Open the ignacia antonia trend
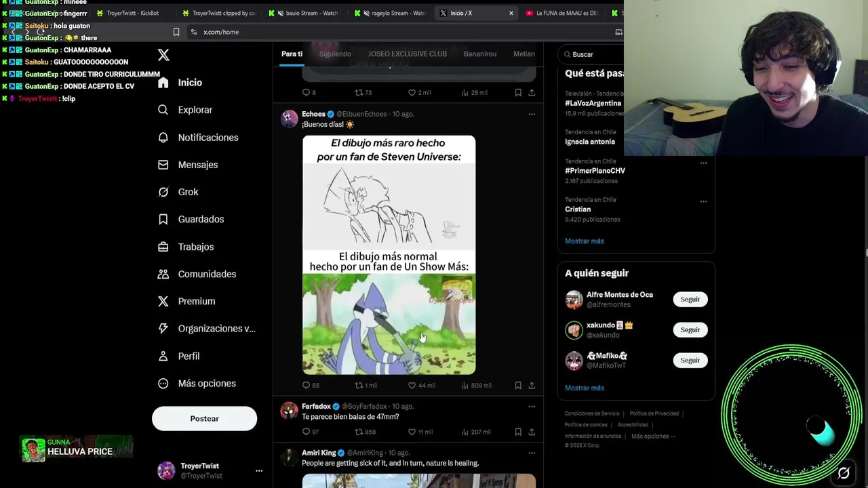 (x=590, y=142)
